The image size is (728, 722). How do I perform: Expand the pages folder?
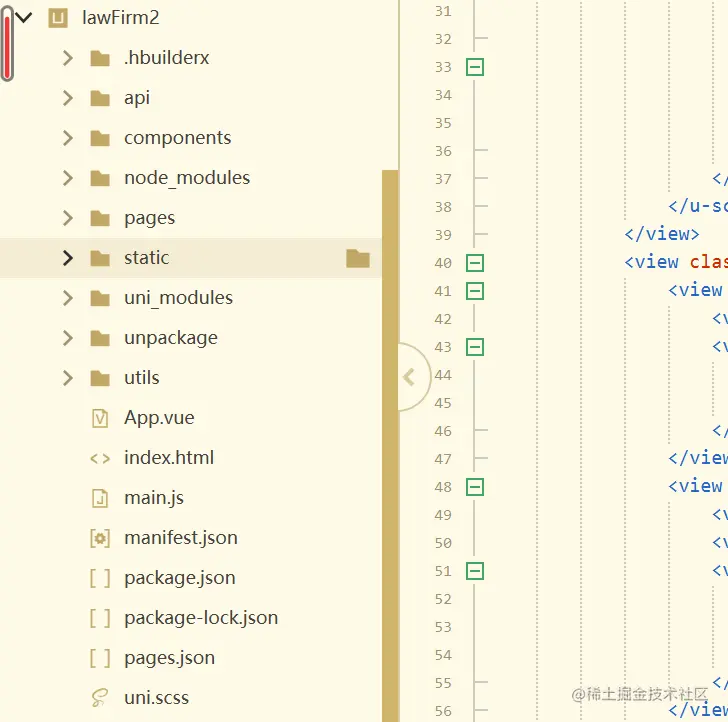68,218
